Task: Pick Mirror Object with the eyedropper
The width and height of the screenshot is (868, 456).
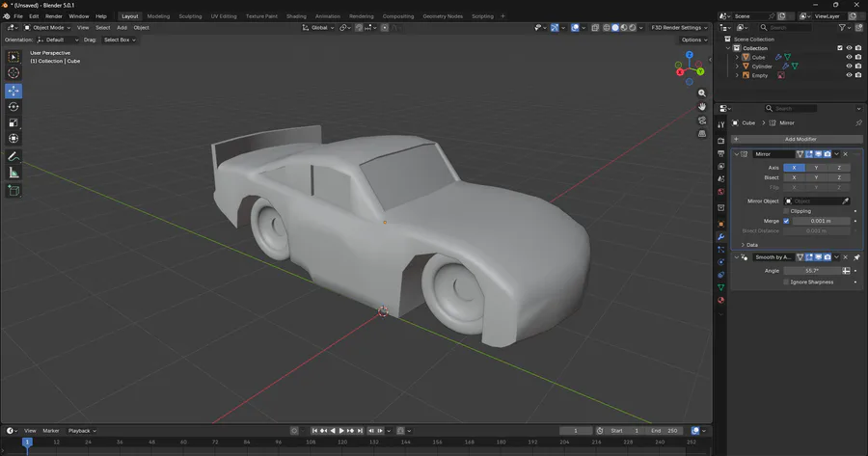Action: pyautogui.click(x=845, y=201)
